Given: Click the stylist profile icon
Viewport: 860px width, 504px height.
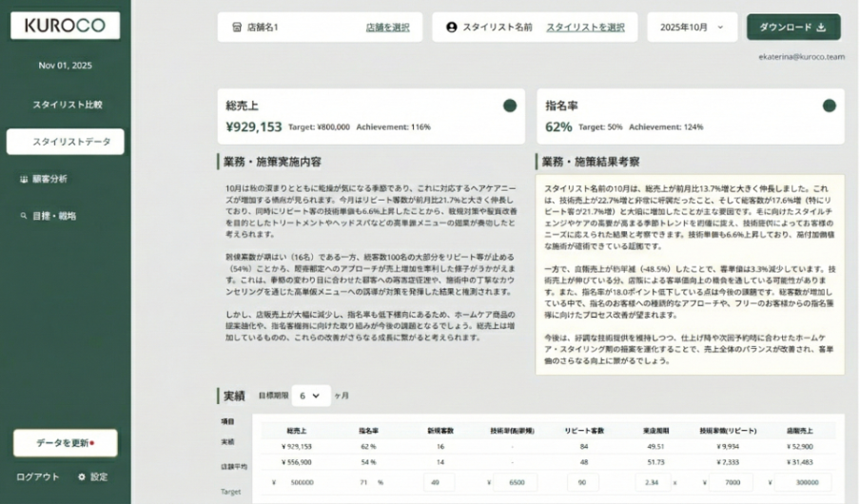Looking at the screenshot, I should pyautogui.click(x=452, y=28).
